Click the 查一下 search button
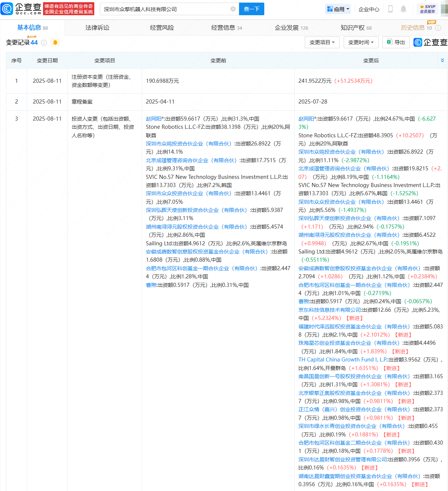The image size is (448, 491). click(252, 9)
